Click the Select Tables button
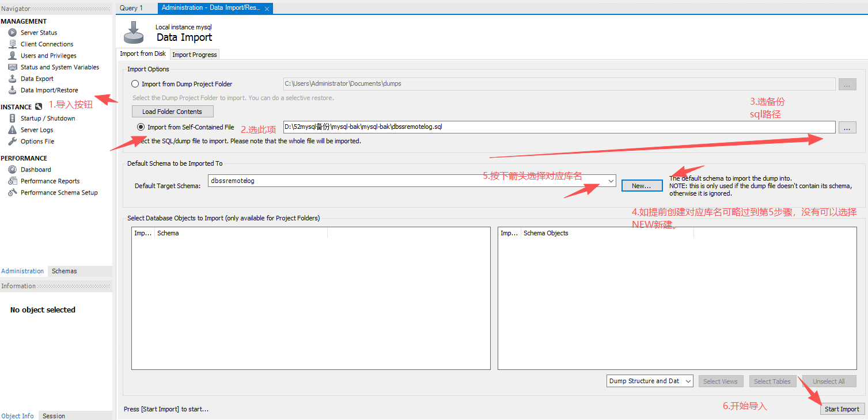 (x=773, y=381)
